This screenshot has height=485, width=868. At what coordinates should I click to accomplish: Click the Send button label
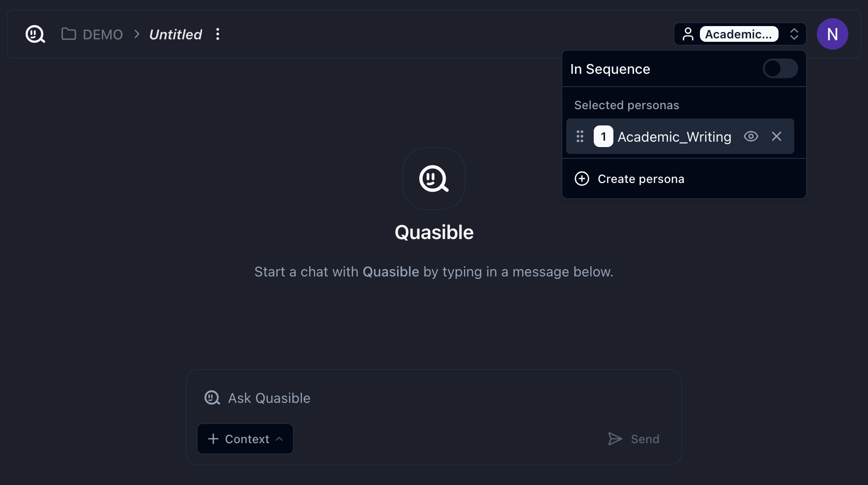(645, 439)
